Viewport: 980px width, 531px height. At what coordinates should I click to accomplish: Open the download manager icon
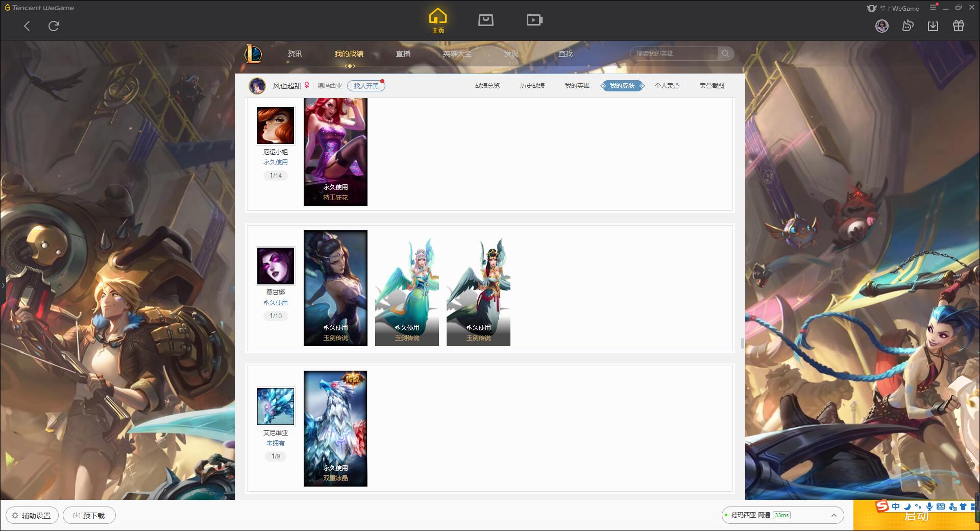click(x=933, y=26)
